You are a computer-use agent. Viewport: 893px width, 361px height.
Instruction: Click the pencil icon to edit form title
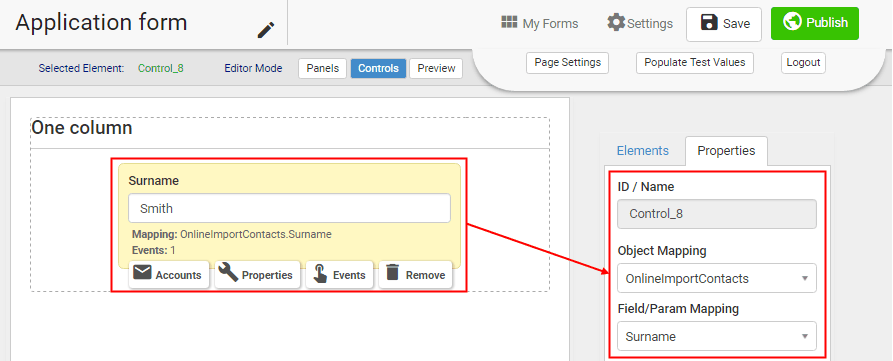(x=266, y=30)
